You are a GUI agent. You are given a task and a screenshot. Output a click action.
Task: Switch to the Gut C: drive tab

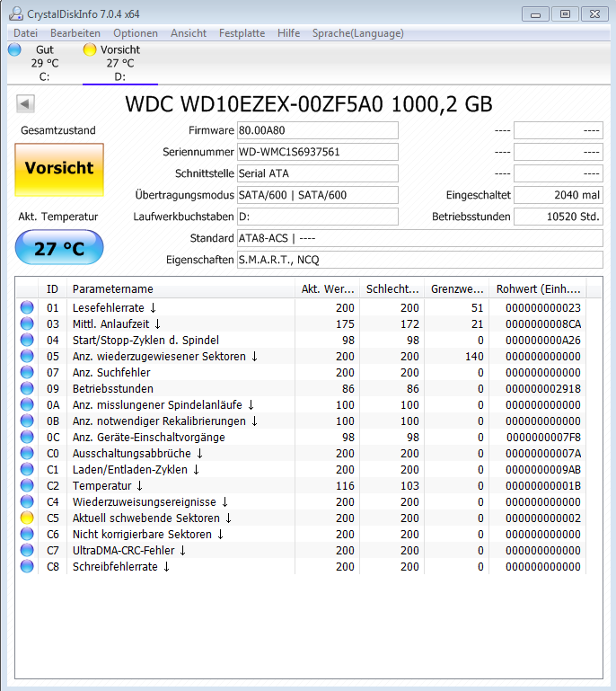(45, 63)
